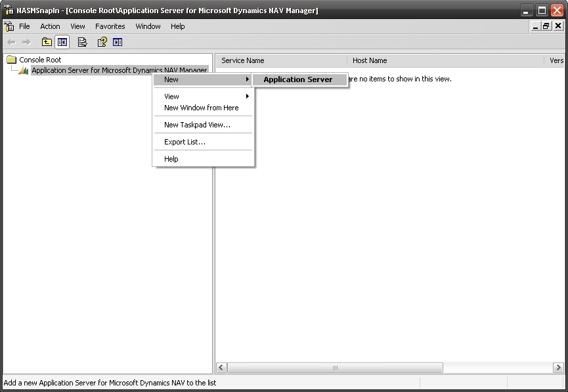The width and height of the screenshot is (568, 392).
Task: Open the View menu in the menu bar
Action: pyautogui.click(x=77, y=26)
